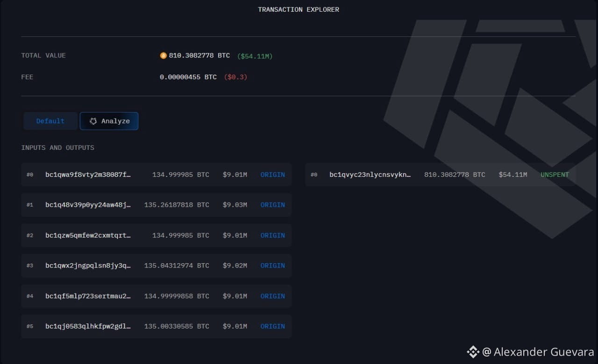Click the fee amount 0.00000455 BTC
Viewport: 598px width, 364px height.
point(188,77)
